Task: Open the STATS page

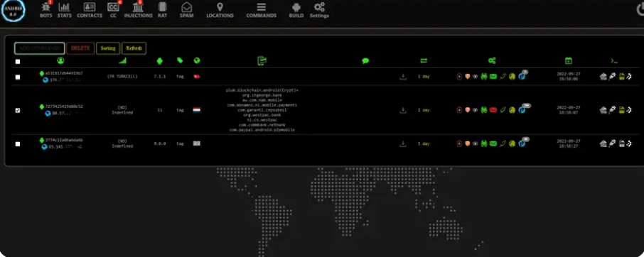Action: click(64, 10)
